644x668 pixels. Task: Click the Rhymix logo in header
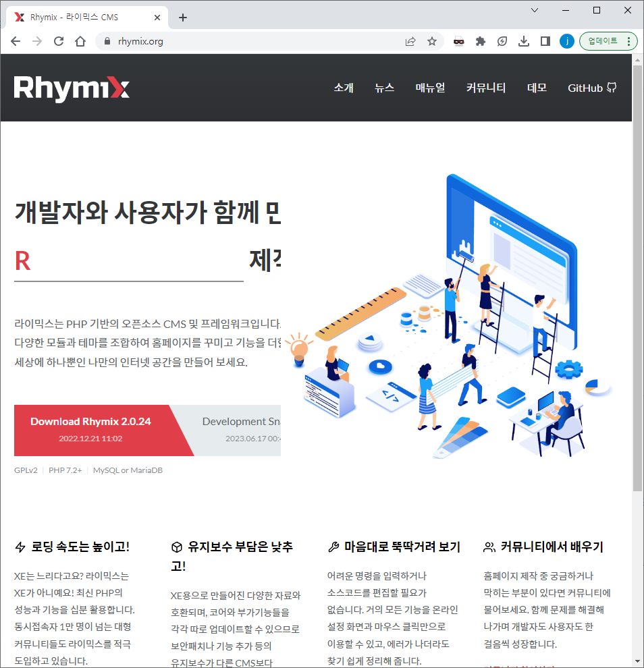pos(72,88)
